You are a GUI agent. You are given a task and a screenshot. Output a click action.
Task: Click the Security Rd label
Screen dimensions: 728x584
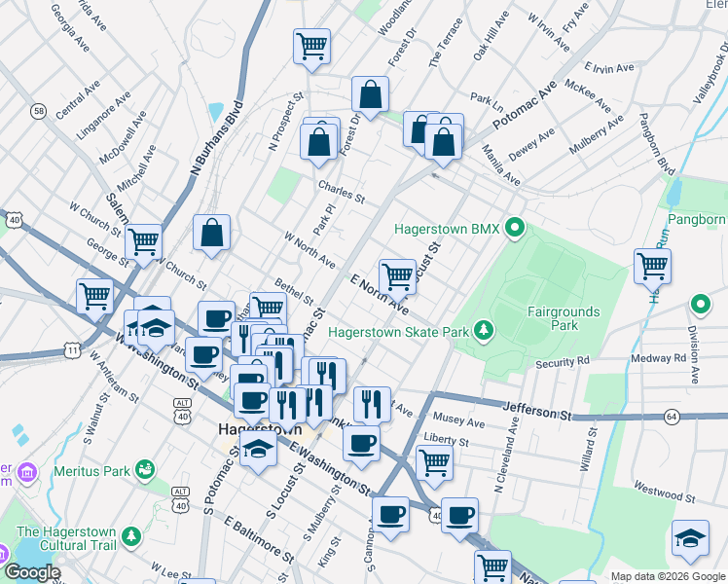click(x=563, y=362)
